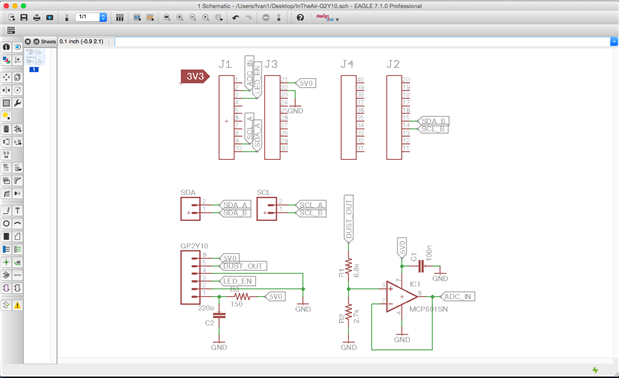Select the Label tool
Image resolution: width=619 pixels, height=378 pixels.
tap(17, 262)
